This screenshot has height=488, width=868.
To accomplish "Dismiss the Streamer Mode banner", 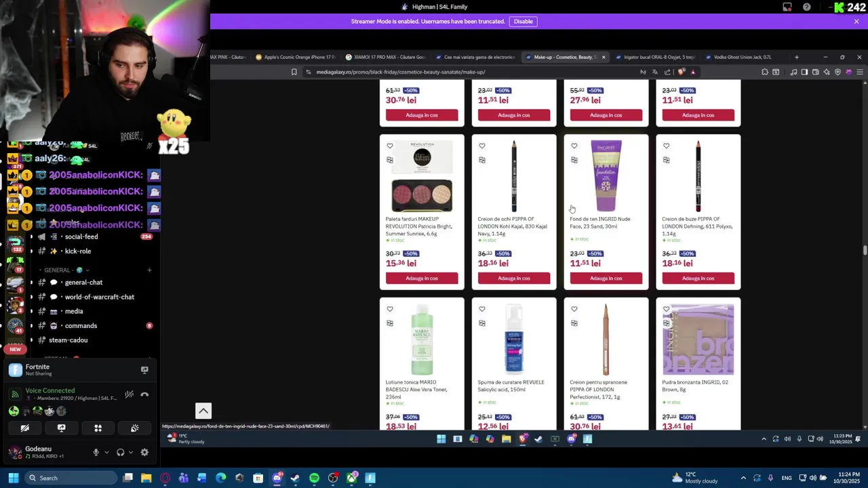I will pos(856,21).
